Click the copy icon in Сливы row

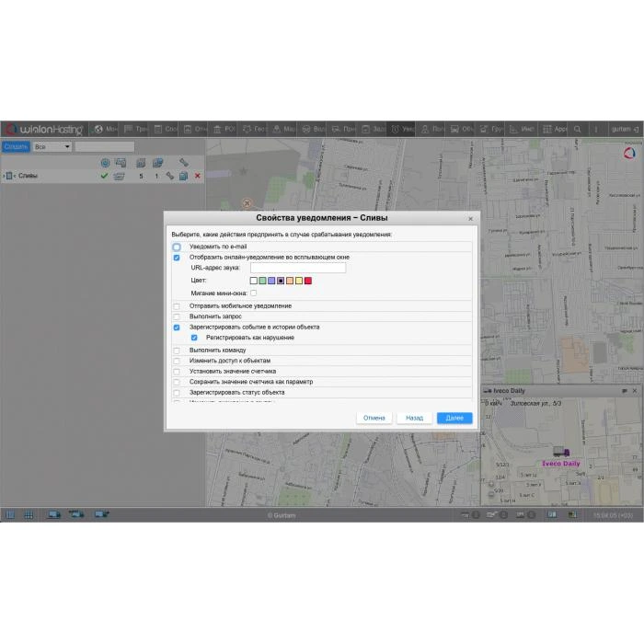(183, 176)
